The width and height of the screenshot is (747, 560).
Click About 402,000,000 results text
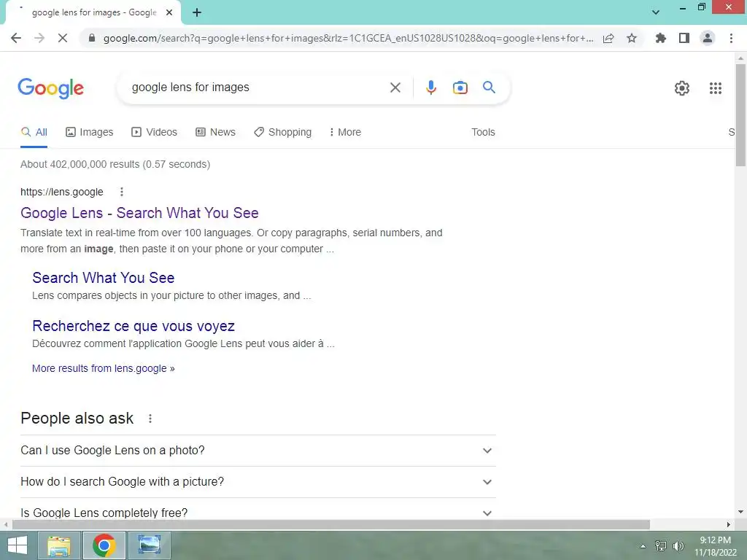coord(115,164)
